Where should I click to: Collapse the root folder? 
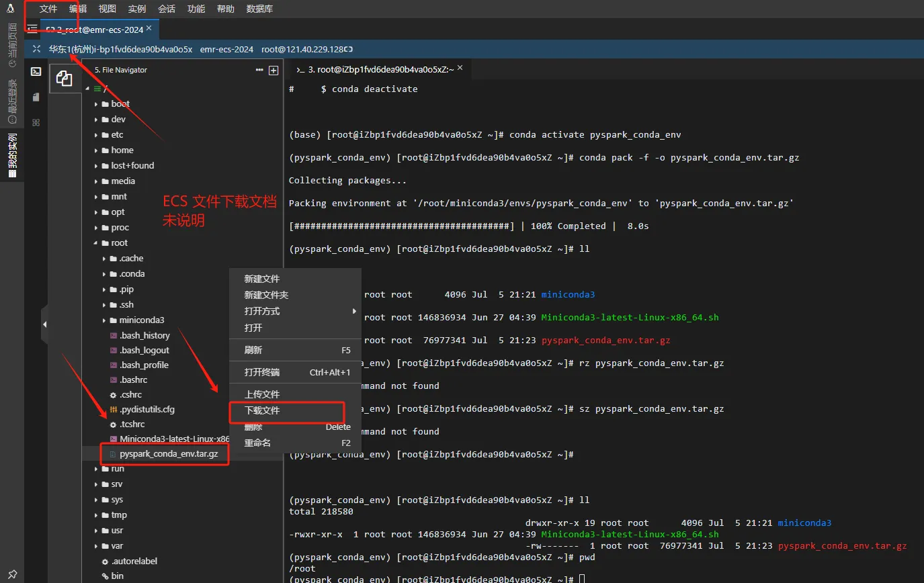tap(96, 243)
